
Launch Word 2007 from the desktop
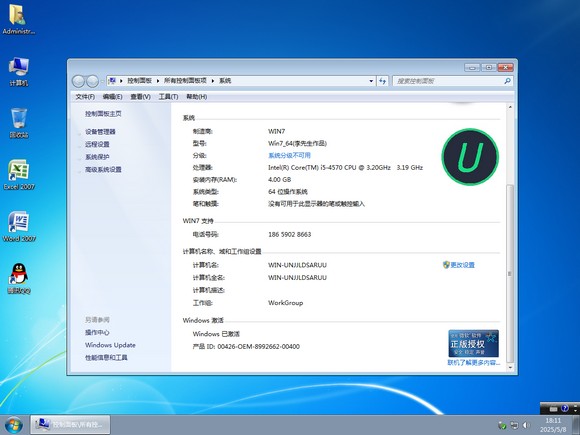[x=18, y=226]
